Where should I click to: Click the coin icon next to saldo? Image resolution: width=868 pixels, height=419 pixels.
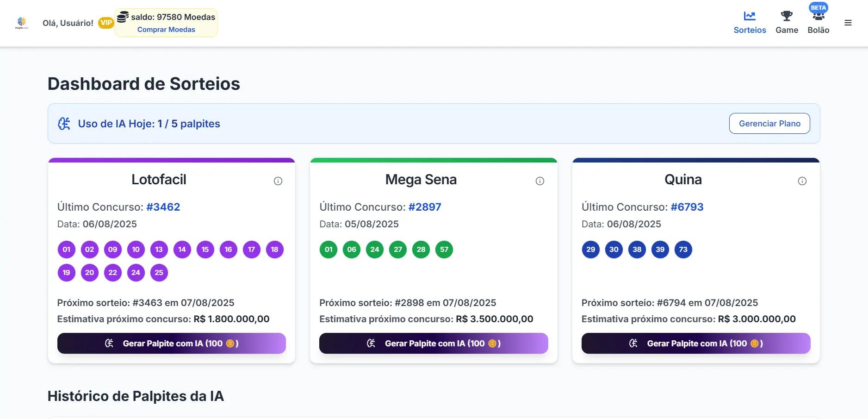(x=122, y=16)
